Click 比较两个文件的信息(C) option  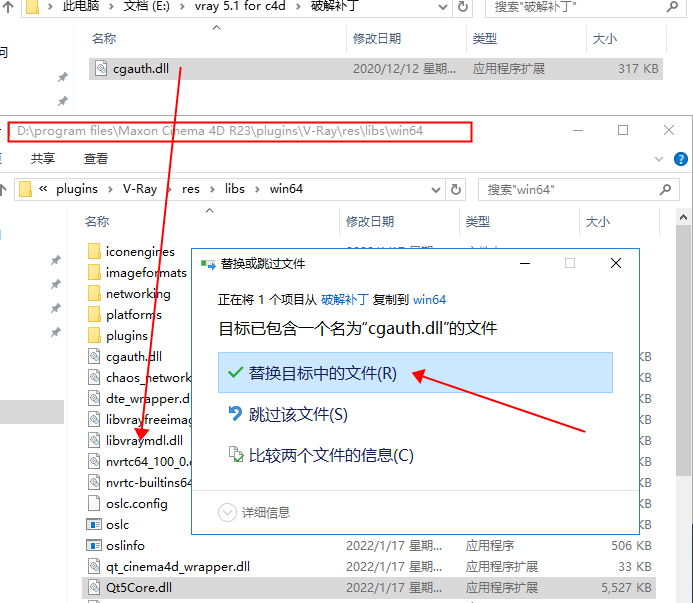330,455
